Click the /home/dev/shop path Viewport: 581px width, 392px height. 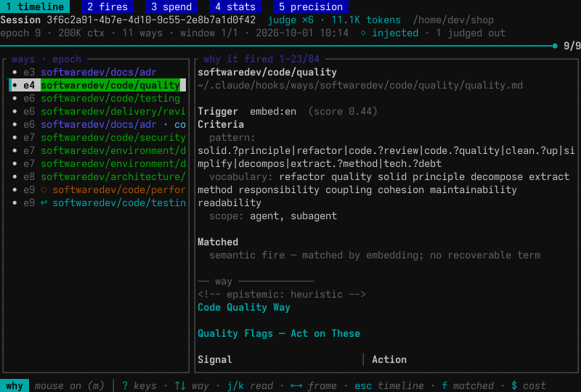(x=453, y=20)
